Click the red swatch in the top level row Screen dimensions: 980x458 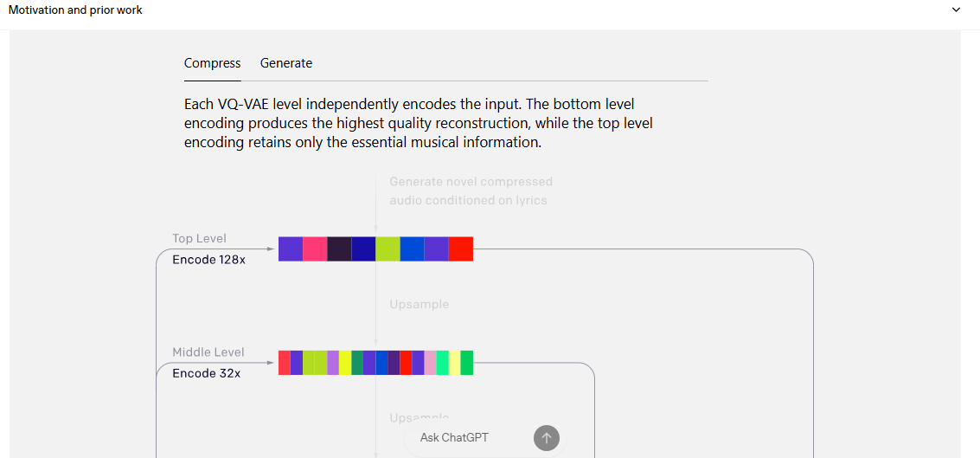tap(461, 249)
